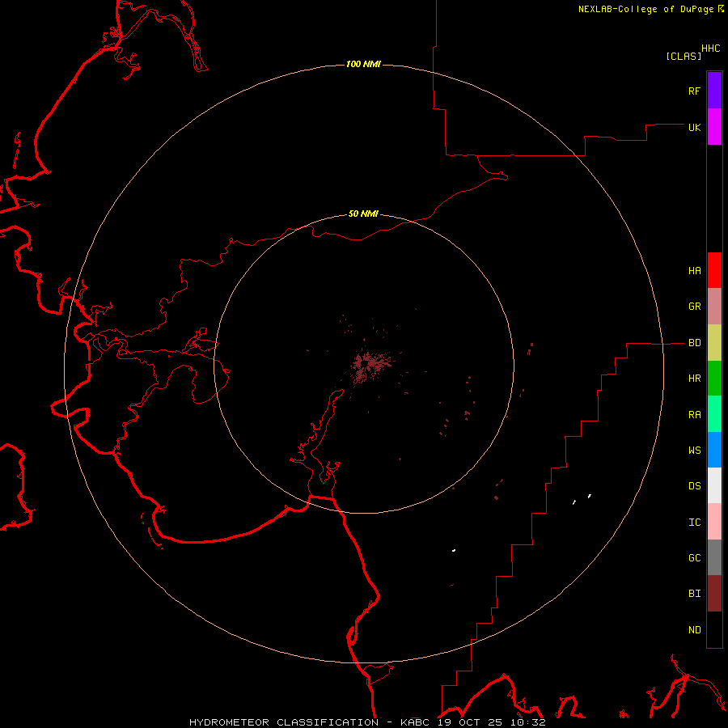This screenshot has height=728, width=728.
Task: Click the 50 NMI range ring label
Action: click(x=363, y=214)
